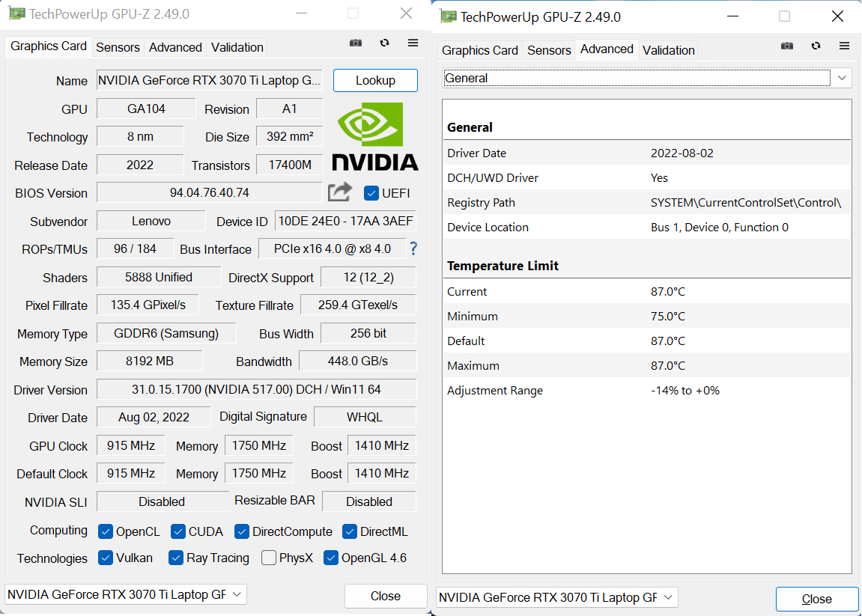Click the WHQL digital signature field
Image resolution: width=862 pixels, height=616 pixels.
[x=365, y=417]
